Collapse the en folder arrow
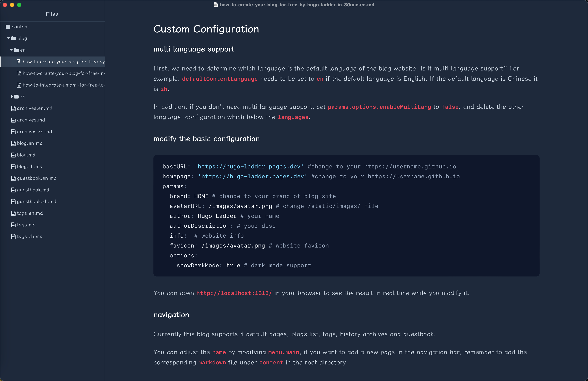 coord(11,50)
